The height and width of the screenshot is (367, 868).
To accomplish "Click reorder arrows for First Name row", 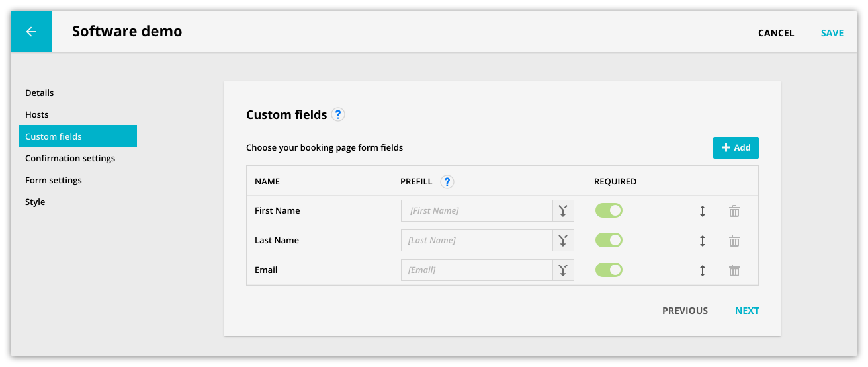I will pyautogui.click(x=703, y=211).
